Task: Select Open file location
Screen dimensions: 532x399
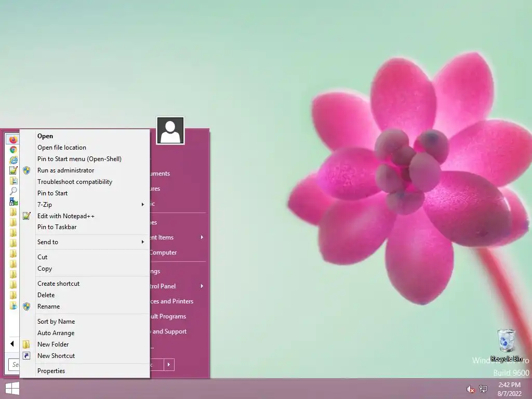Action: click(x=85, y=148)
